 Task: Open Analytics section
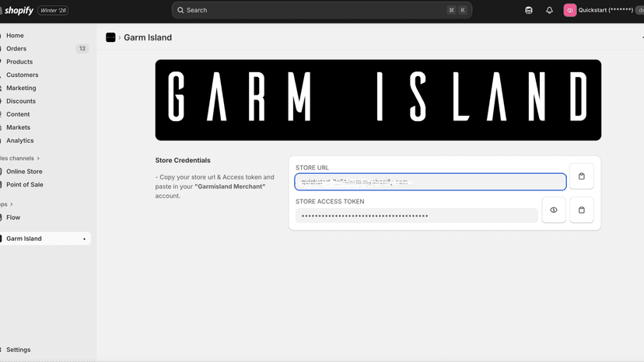click(x=19, y=141)
